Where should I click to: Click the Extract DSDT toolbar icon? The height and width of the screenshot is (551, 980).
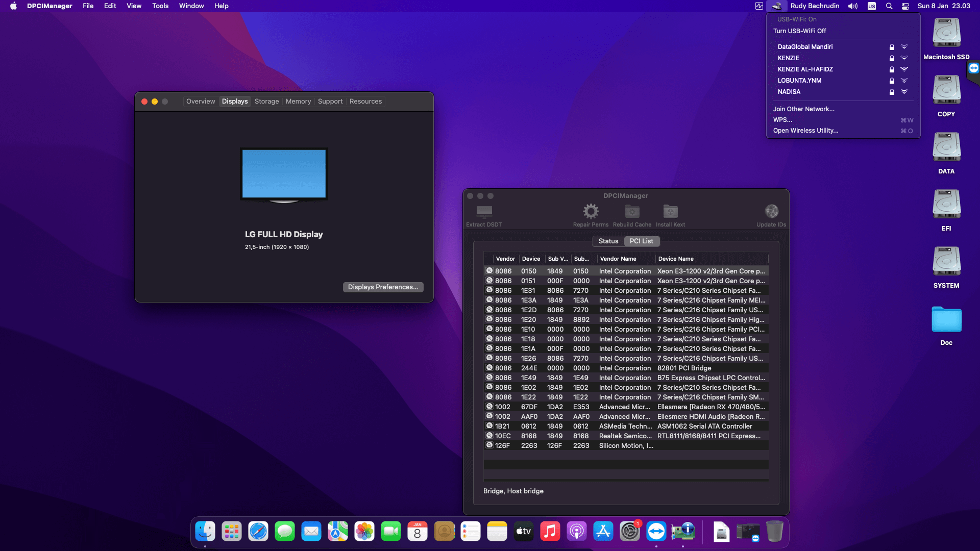(x=484, y=211)
